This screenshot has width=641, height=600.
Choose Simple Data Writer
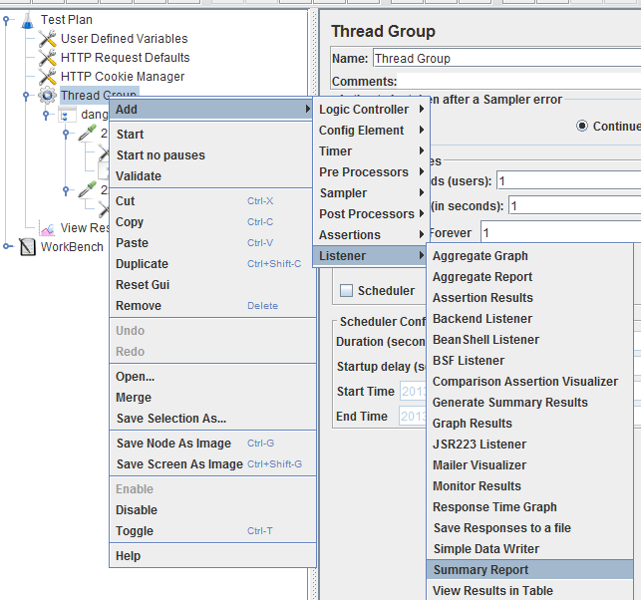point(530,549)
